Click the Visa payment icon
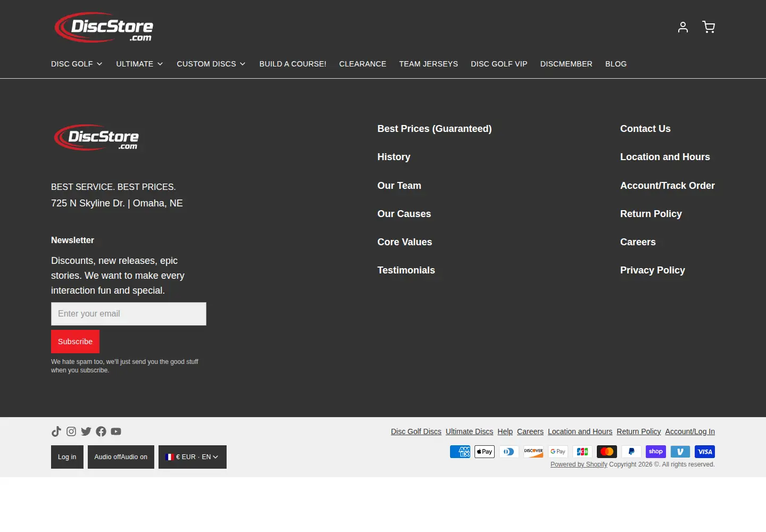Viewport: 766px width, 532px height. (705, 452)
